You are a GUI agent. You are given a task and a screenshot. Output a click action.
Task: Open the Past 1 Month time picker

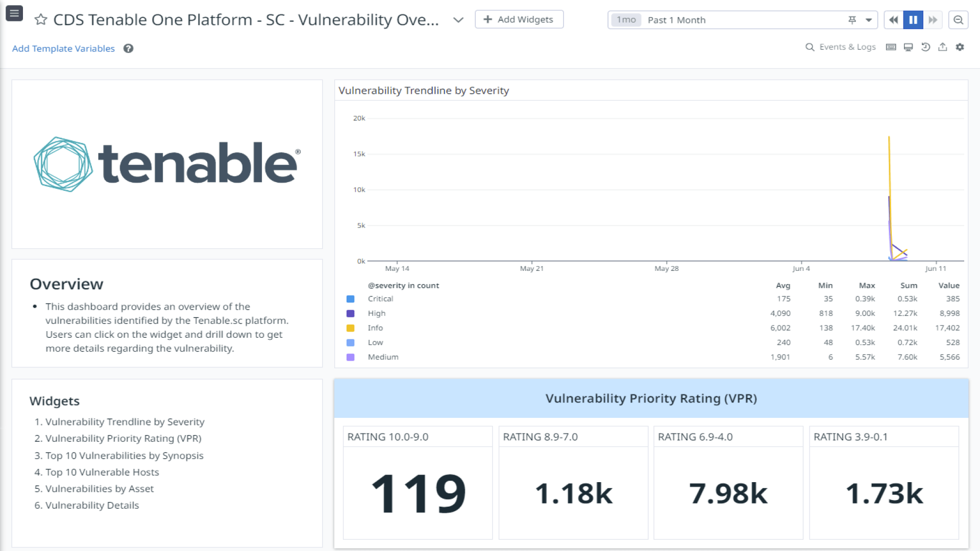(677, 20)
